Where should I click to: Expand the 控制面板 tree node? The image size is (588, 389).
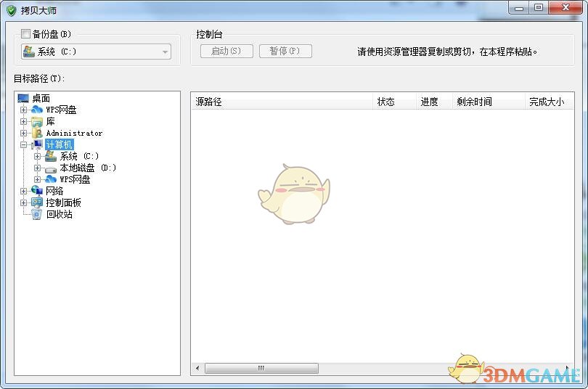point(24,202)
